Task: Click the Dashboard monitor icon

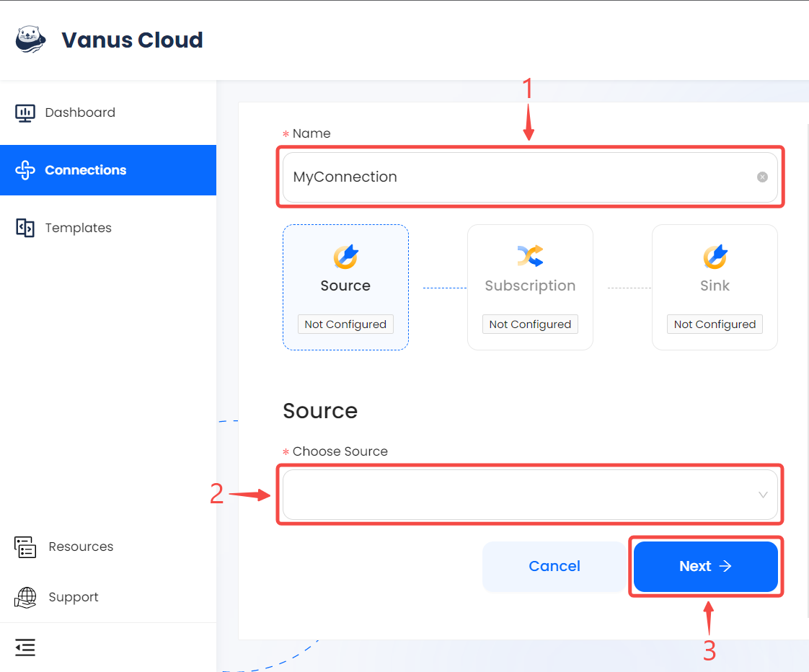Action: 25,112
